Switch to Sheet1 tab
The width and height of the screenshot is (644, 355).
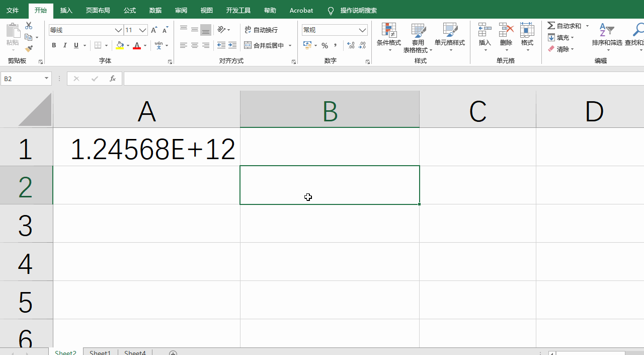100,352
